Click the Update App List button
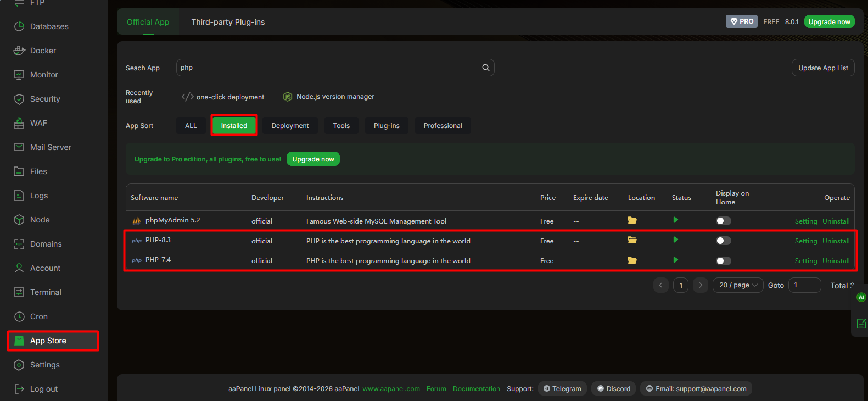 (822, 68)
